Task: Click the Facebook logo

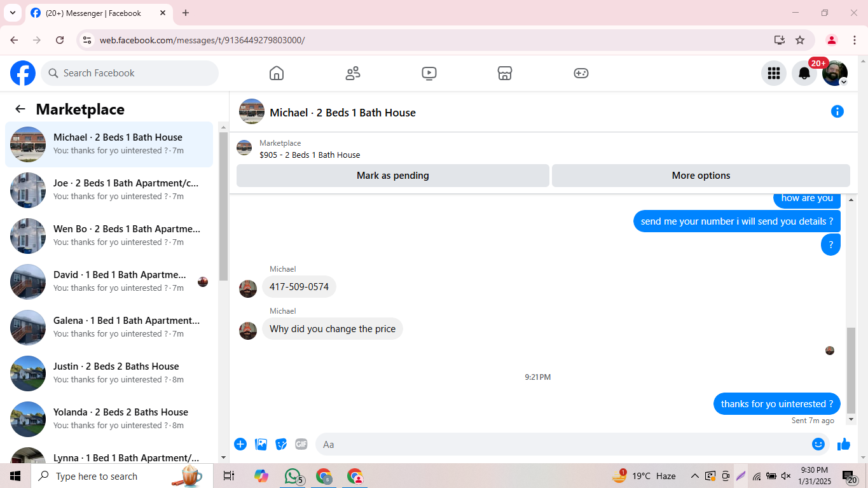Action: 23,73
